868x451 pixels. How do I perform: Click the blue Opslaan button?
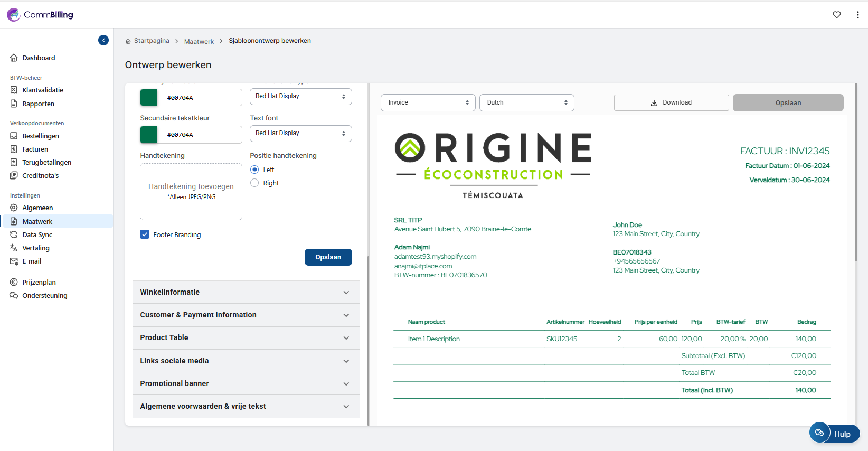pos(328,257)
